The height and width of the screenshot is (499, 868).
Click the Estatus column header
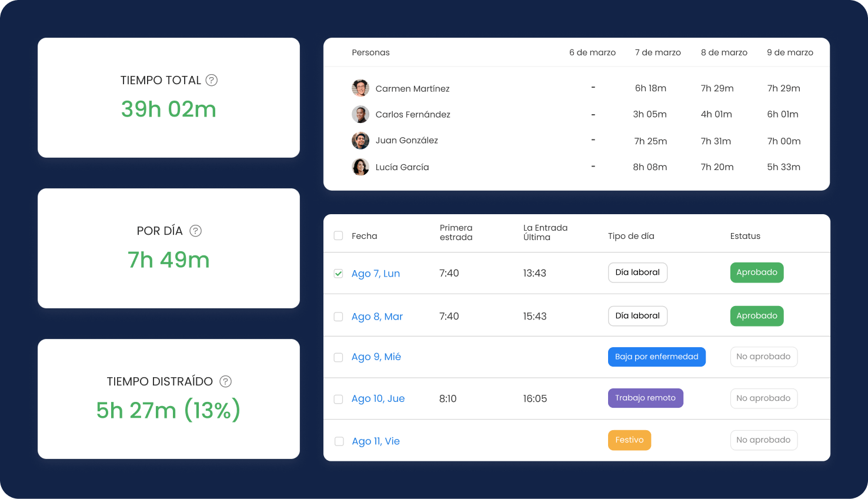[745, 236]
